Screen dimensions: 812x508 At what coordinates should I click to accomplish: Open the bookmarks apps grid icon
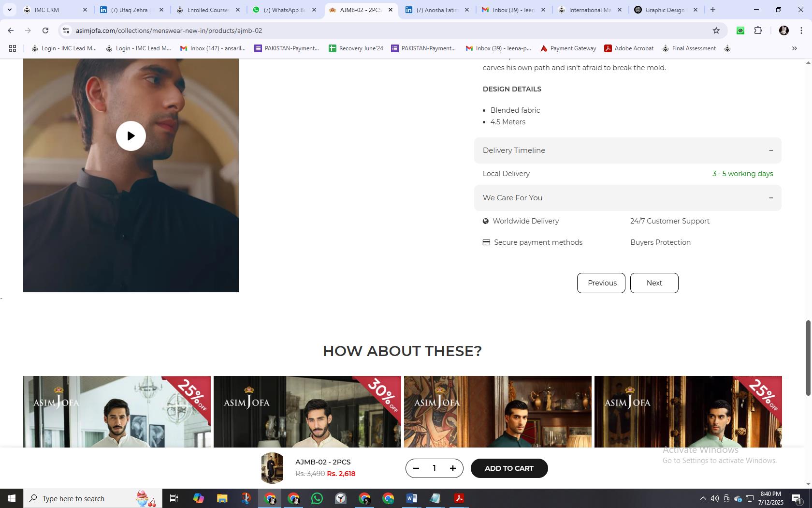click(x=13, y=48)
